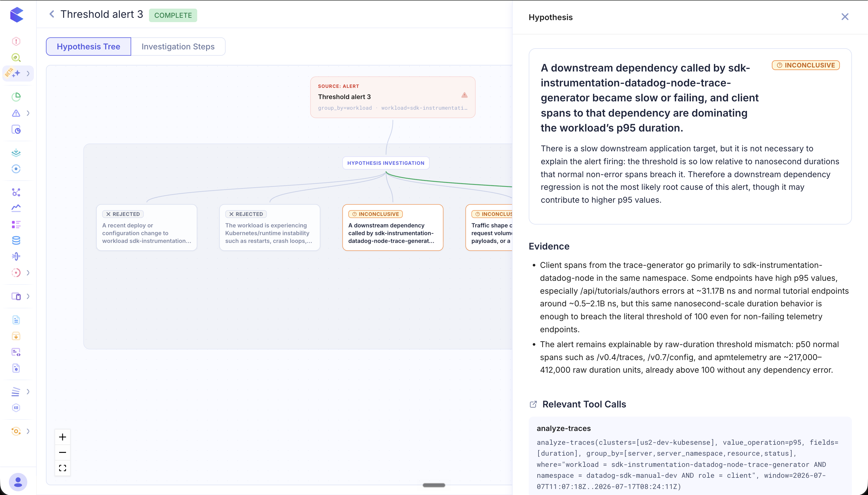The image size is (868, 495).
Task: Open the line chart icon in the sidebar
Action: [16, 208]
